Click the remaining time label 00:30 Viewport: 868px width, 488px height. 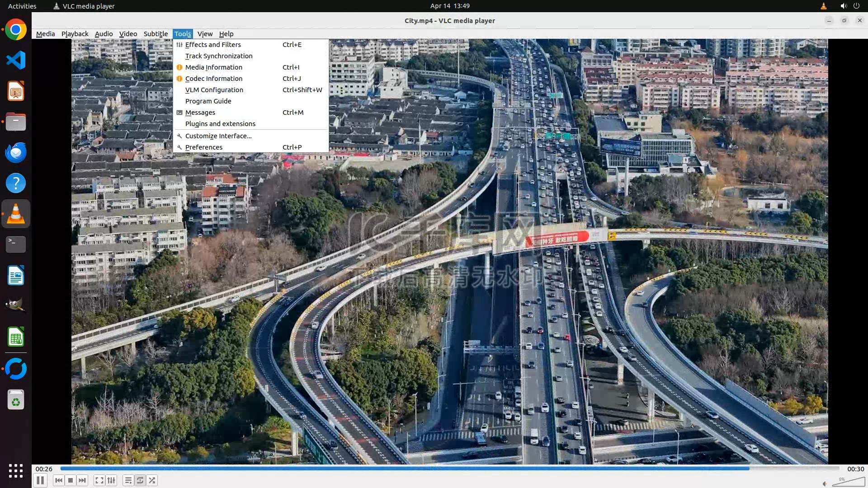(855, 469)
